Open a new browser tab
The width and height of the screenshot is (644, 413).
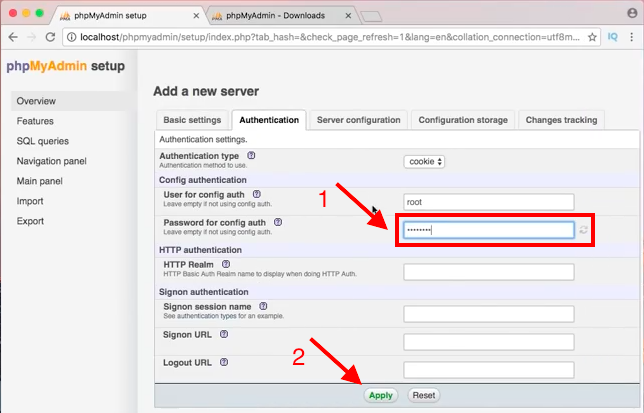point(371,16)
